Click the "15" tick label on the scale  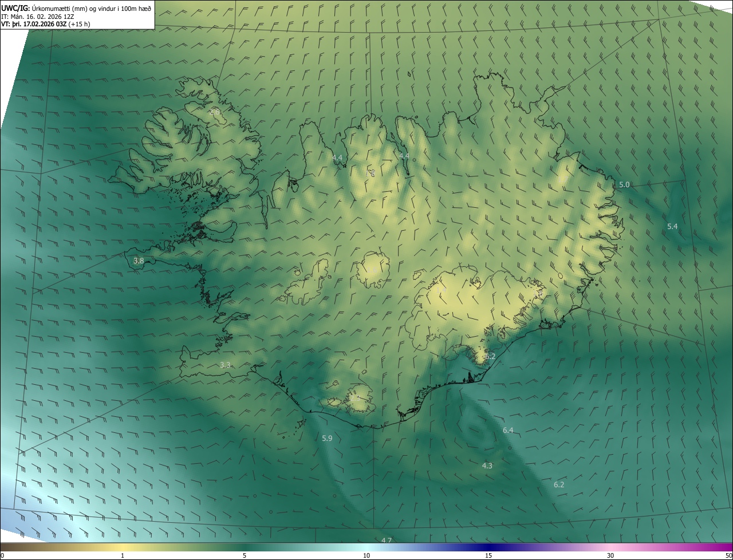tap(488, 555)
